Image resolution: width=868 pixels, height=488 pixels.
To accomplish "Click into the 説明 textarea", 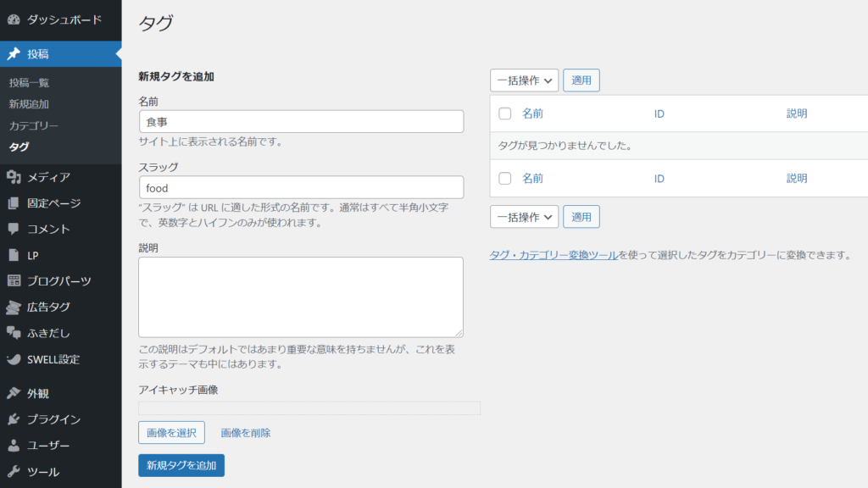I will [301, 297].
